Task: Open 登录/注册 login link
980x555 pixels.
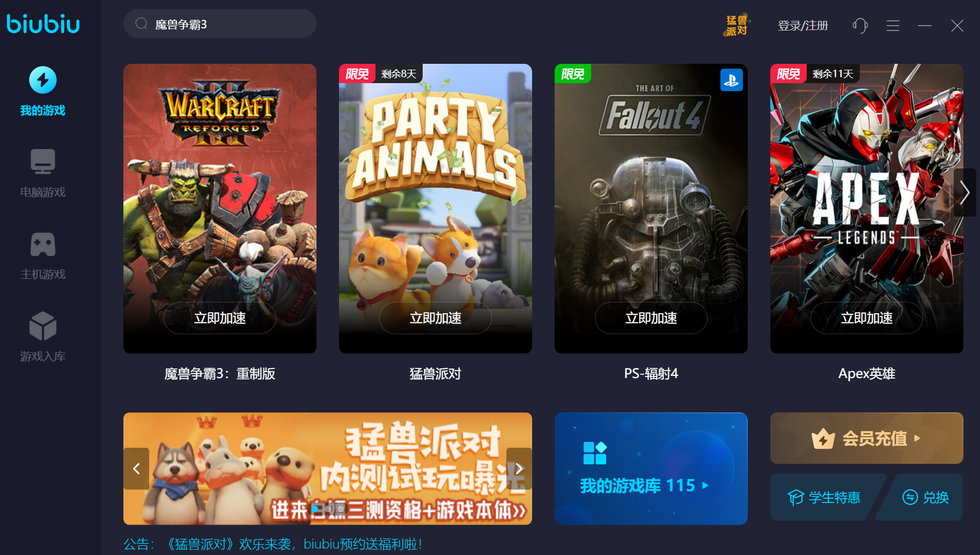Action: [803, 25]
